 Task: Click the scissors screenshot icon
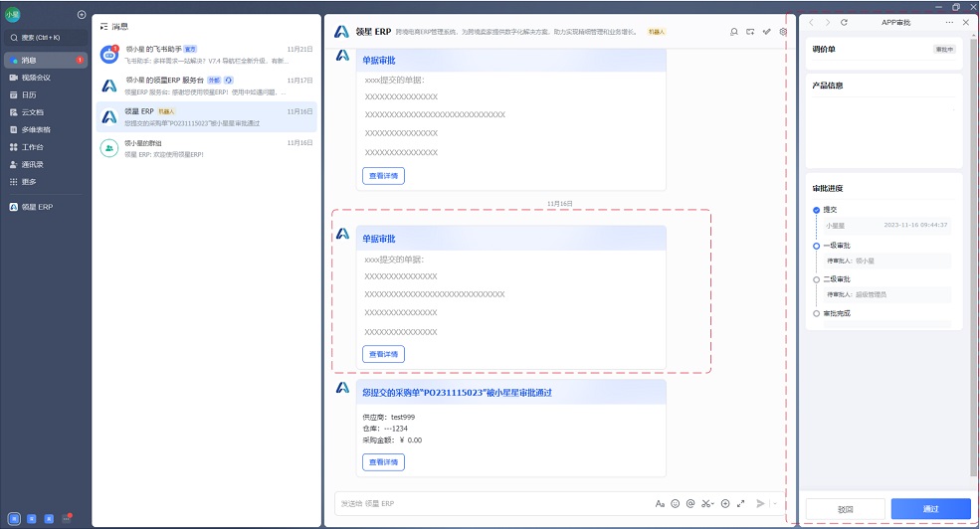(706, 503)
